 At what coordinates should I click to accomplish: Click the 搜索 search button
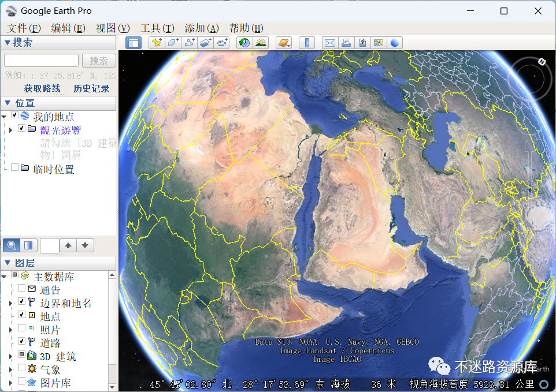99,61
